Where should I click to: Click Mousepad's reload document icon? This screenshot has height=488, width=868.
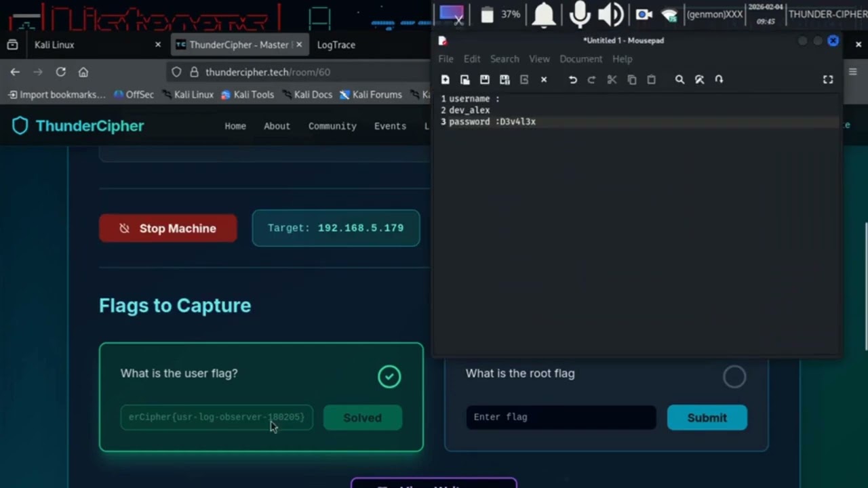(x=524, y=79)
